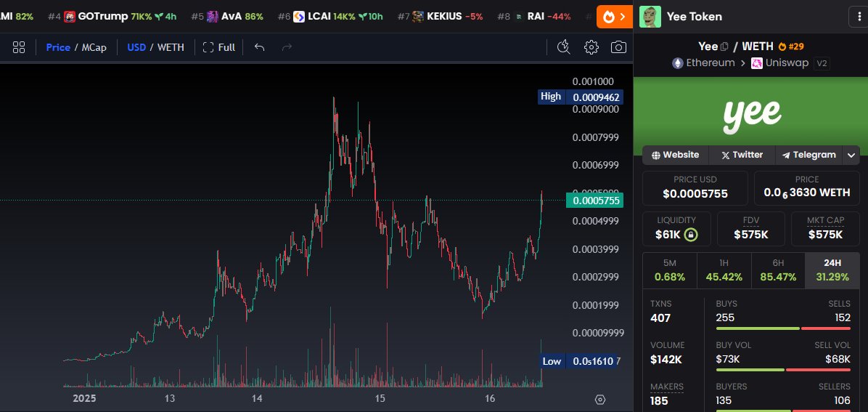Click Yee Token avatar image
The image size is (868, 412).
click(650, 17)
